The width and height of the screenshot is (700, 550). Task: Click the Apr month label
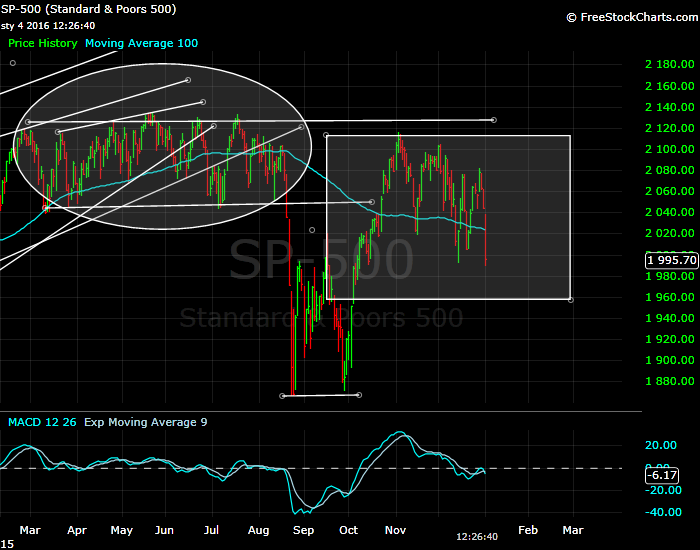(x=77, y=531)
